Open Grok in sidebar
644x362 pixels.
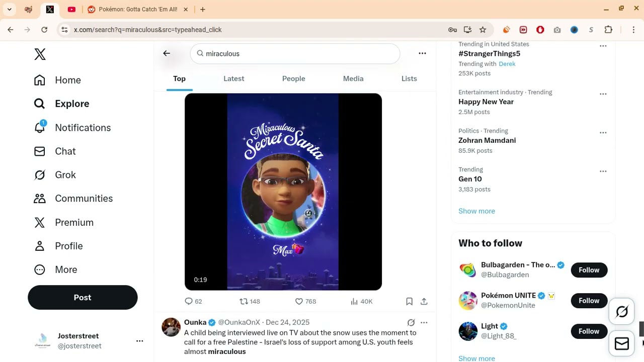tap(54, 175)
